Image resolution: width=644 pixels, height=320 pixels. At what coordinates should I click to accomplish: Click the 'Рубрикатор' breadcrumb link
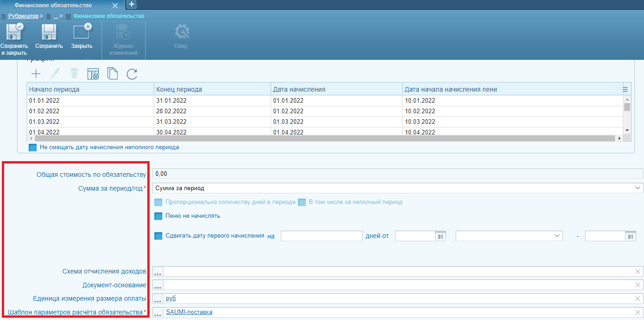tap(23, 16)
